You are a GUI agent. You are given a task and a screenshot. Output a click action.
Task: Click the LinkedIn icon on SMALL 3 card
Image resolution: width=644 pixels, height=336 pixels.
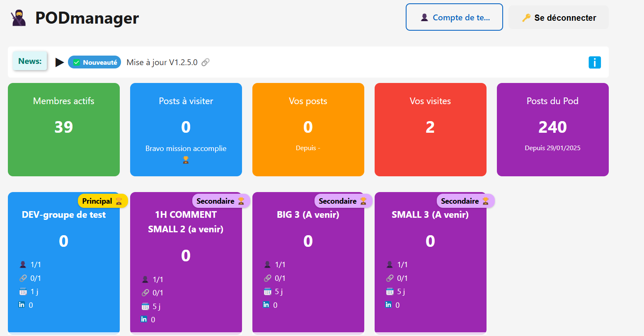tap(388, 304)
